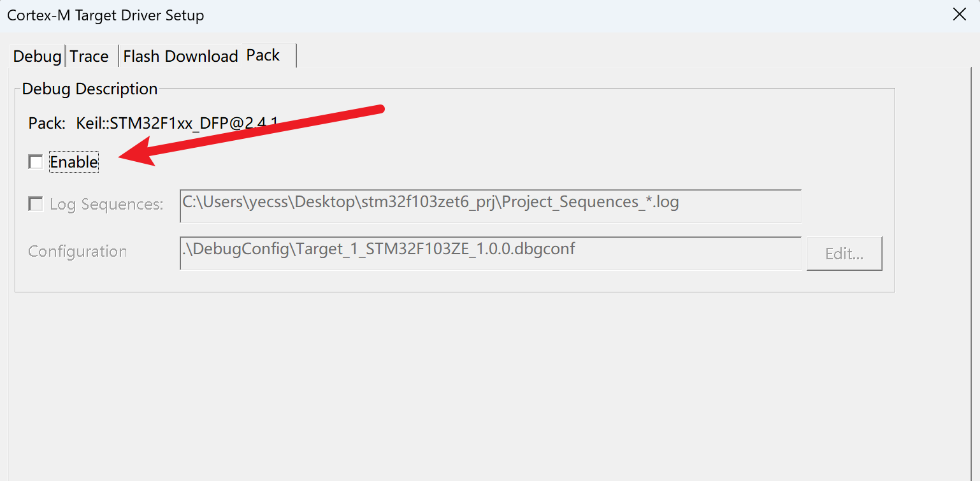Viewport: 980px width, 481px height.
Task: Click the red arrow annotation
Action: tap(255, 135)
